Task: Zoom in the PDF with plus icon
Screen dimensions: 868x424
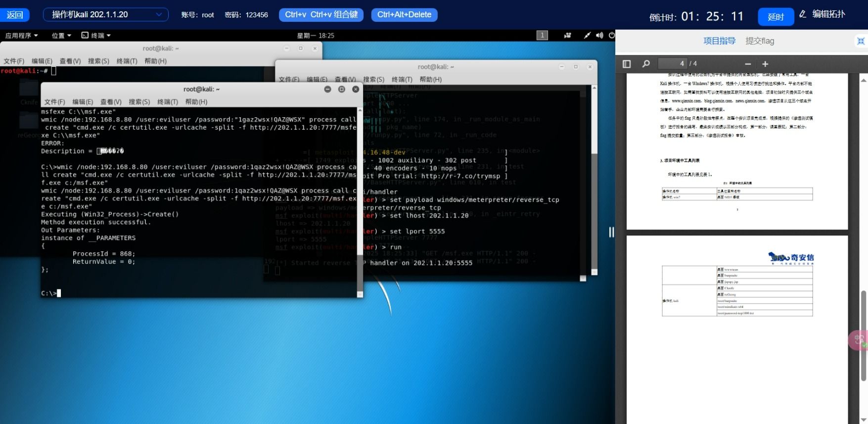Action: click(x=765, y=64)
